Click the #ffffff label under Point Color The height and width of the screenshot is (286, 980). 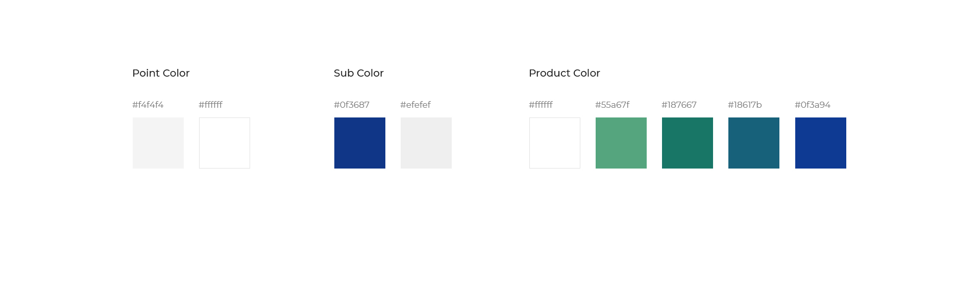(x=211, y=105)
